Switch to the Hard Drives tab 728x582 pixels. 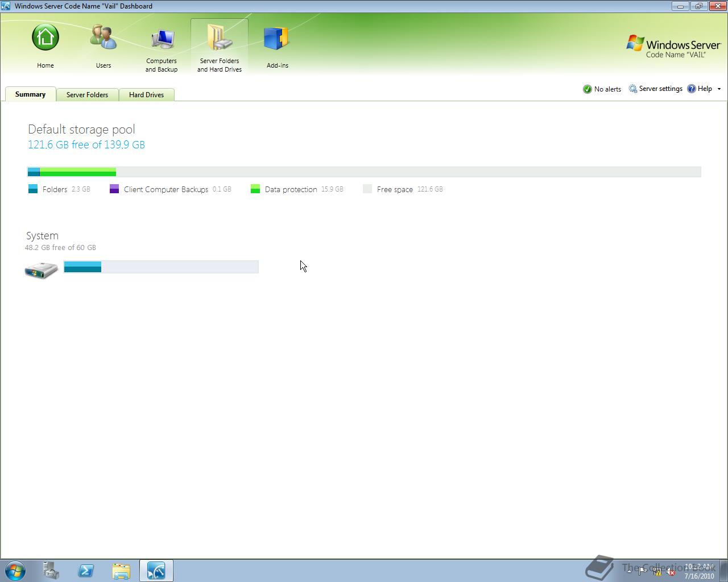[x=146, y=95]
